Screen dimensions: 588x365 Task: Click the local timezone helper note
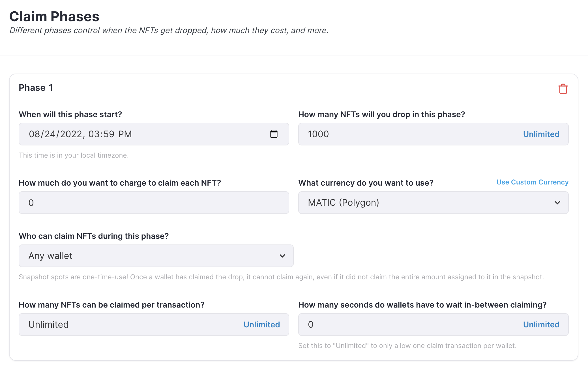click(x=74, y=155)
